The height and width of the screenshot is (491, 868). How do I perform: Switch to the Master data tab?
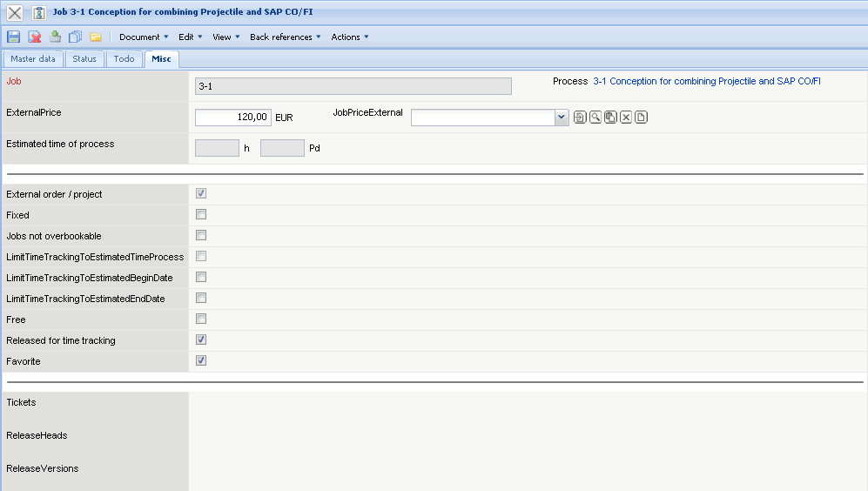coord(33,58)
